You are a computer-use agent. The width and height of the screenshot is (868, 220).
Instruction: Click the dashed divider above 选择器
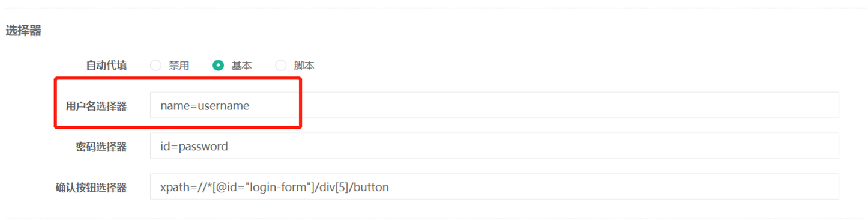tap(434, 8)
